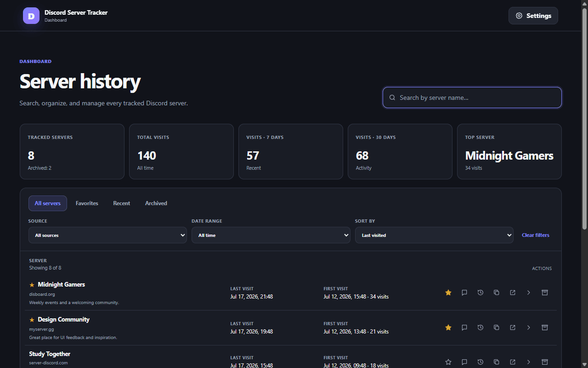Screen dimensions: 588x368
Task: Copy the Study Together link
Action: click(x=497, y=362)
